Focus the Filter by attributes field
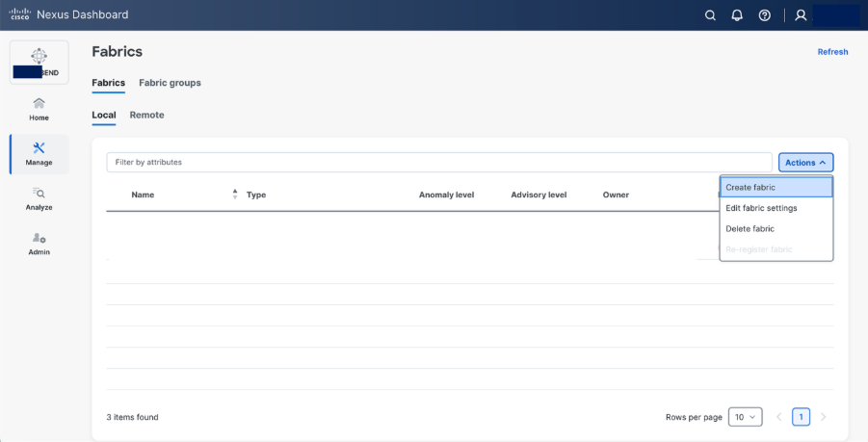This screenshot has width=868, height=442. tap(439, 163)
